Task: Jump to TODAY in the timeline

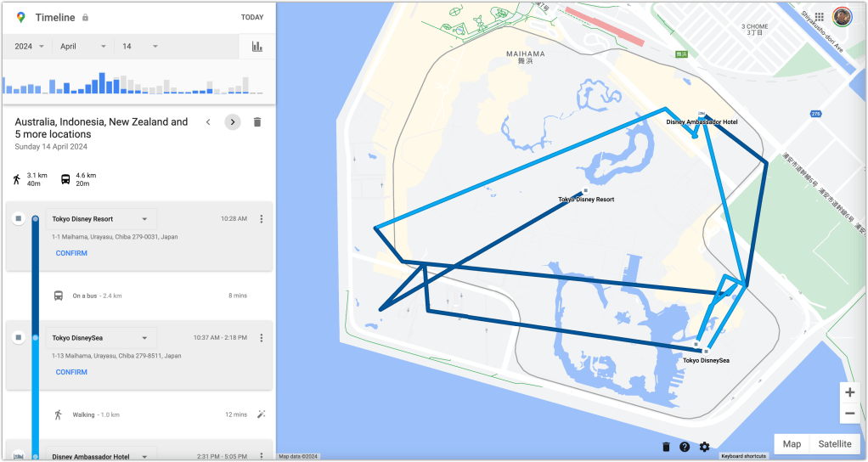Action: (252, 17)
